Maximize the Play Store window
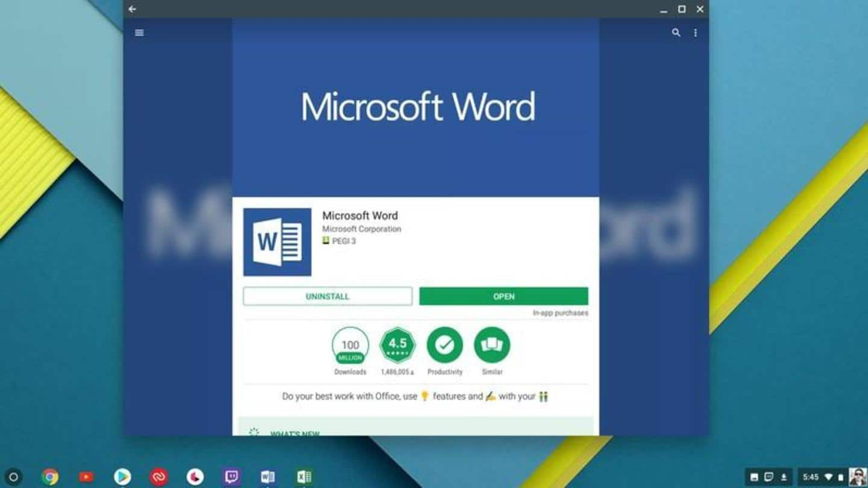 [x=681, y=9]
